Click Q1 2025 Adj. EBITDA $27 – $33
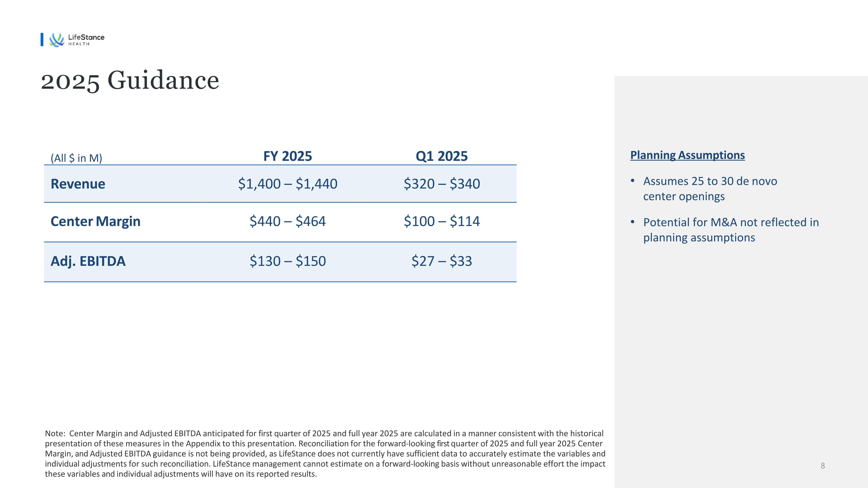Image resolution: width=868 pixels, height=488 pixels. coord(442,261)
